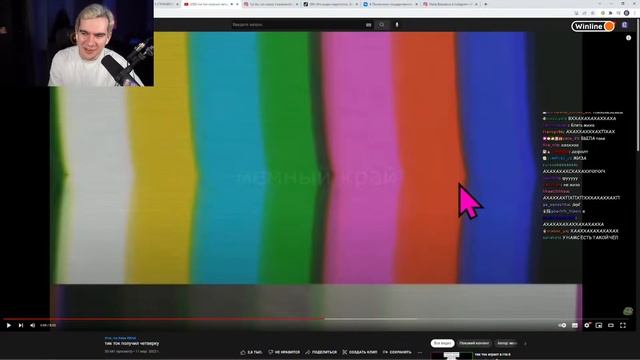Toggle subtitles in the video player
Viewport: 640px width, 360px height.
(x=575, y=325)
